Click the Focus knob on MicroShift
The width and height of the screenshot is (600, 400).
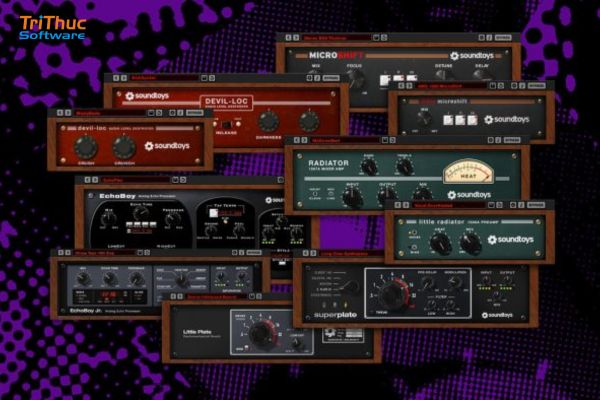355,79
